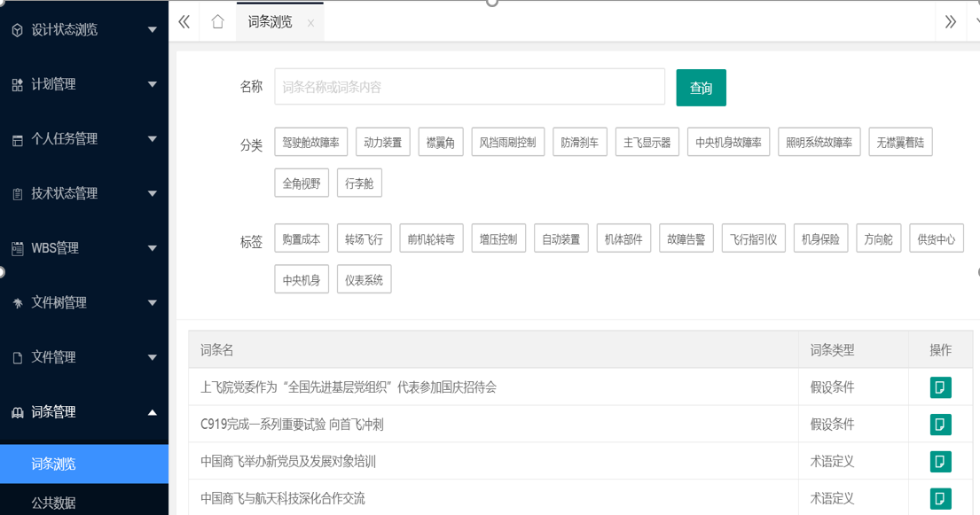The image size is (980, 515).
Task: Toggle the 购置成本 tag filter
Action: pos(302,238)
